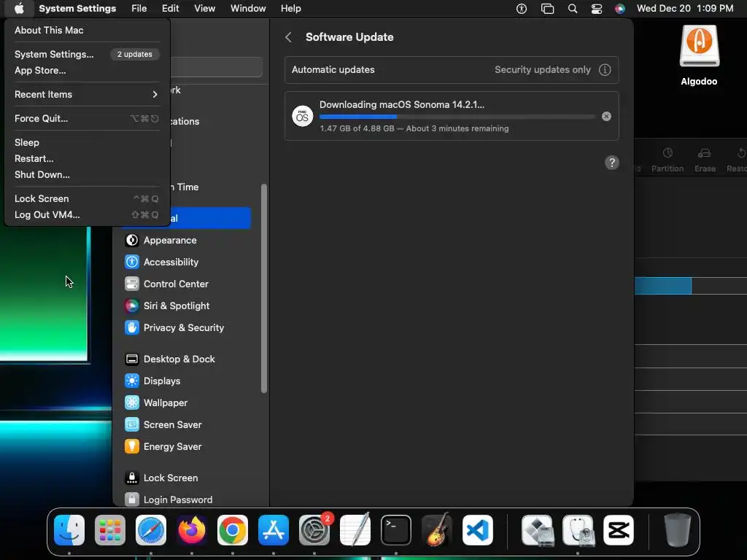Open Disk Utility from the Dock
The width and height of the screenshot is (747, 560).
point(578,530)
